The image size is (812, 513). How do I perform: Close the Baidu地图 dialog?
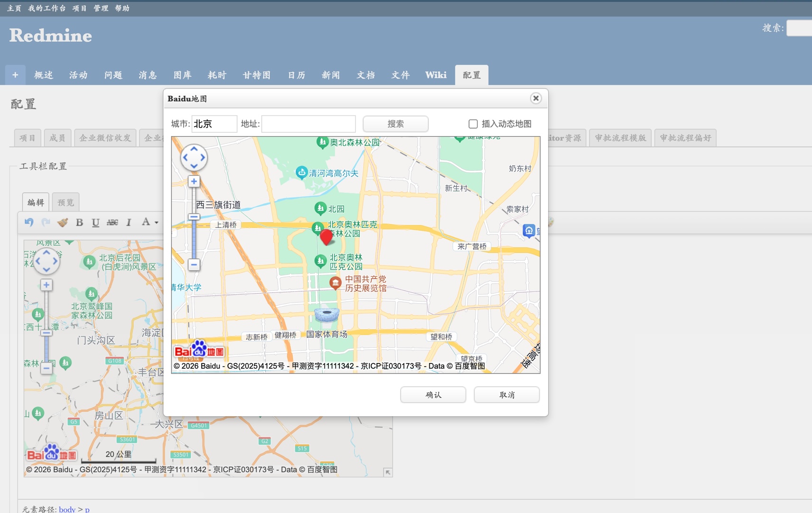535,98
